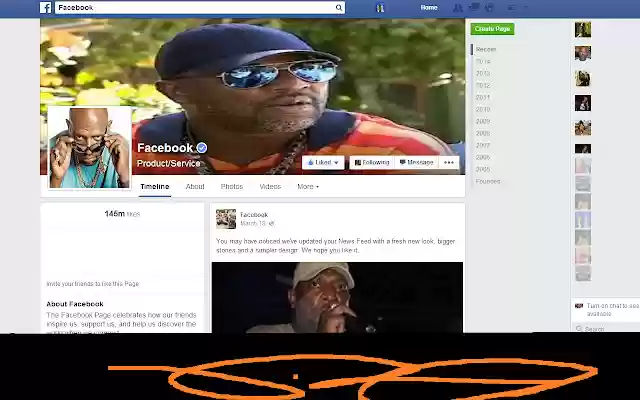Click the Message button
Viewport: 640px width, 400px height.
pos(416,162)
